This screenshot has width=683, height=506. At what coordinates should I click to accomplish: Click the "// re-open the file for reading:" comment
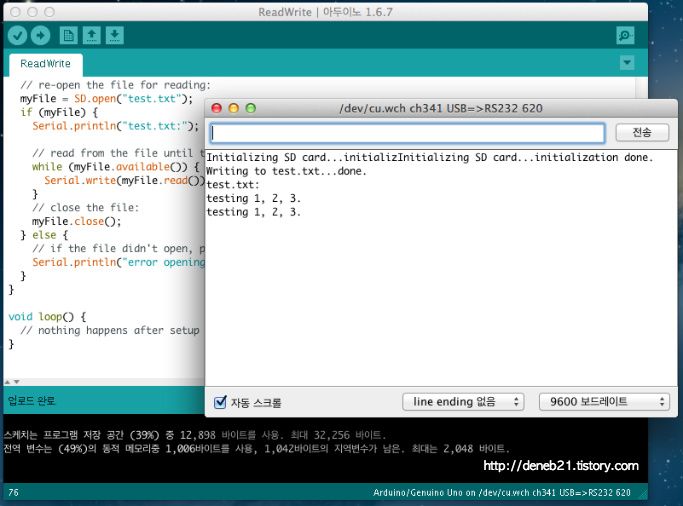pyautogui.click(x=115, y=85)
